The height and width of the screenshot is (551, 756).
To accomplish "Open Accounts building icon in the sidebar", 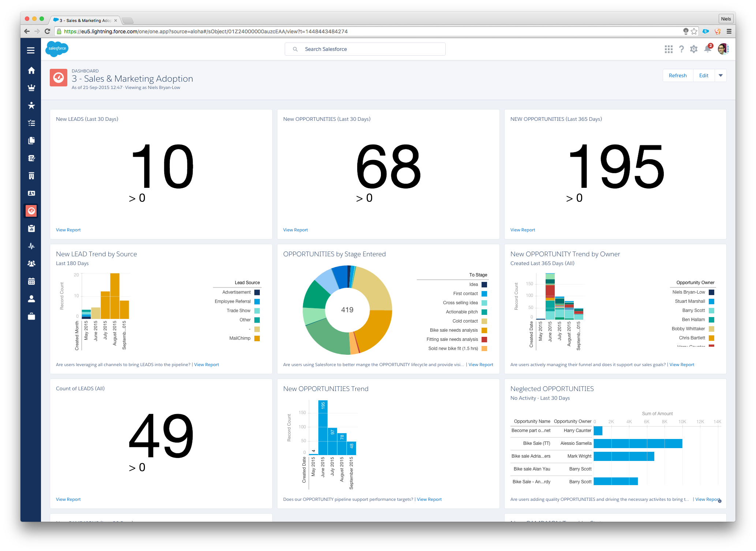I will tap(31, 176).
